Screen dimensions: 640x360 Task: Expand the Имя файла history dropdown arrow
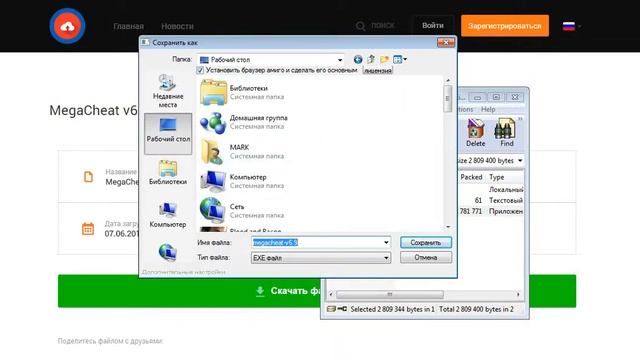point(386,242)
